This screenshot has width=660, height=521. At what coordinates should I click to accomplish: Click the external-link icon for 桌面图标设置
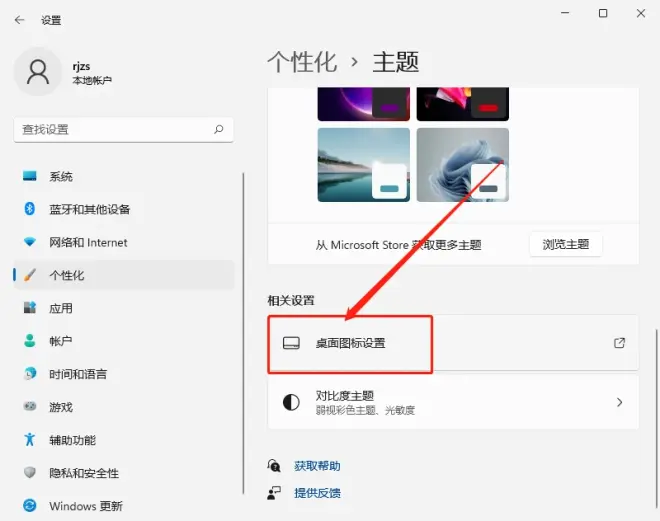[619, 343]
